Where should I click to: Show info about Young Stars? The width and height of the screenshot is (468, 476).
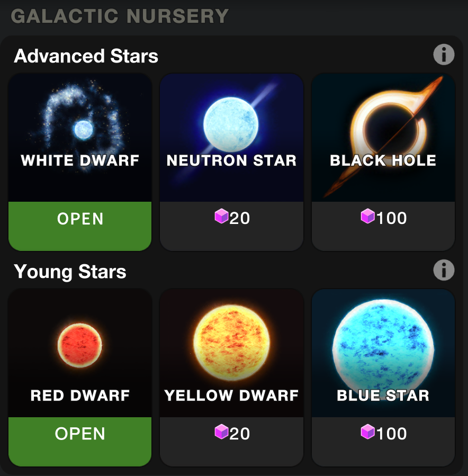coord(444,270)
